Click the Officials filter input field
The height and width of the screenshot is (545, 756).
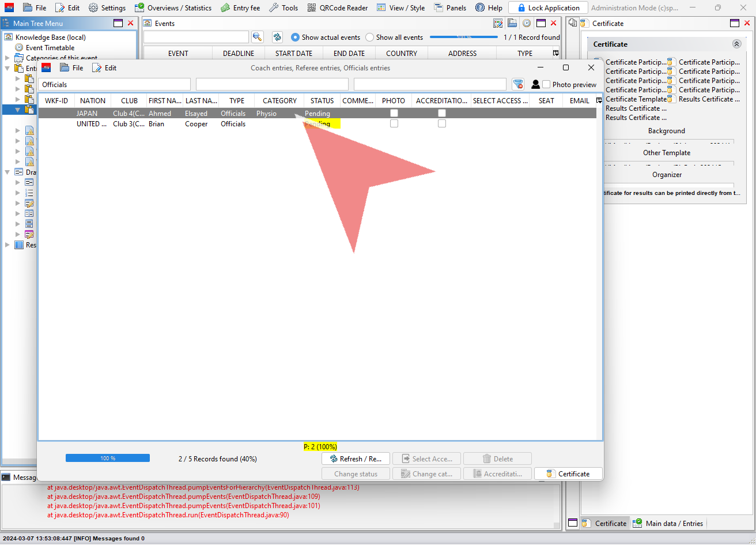tap(115, 84)
